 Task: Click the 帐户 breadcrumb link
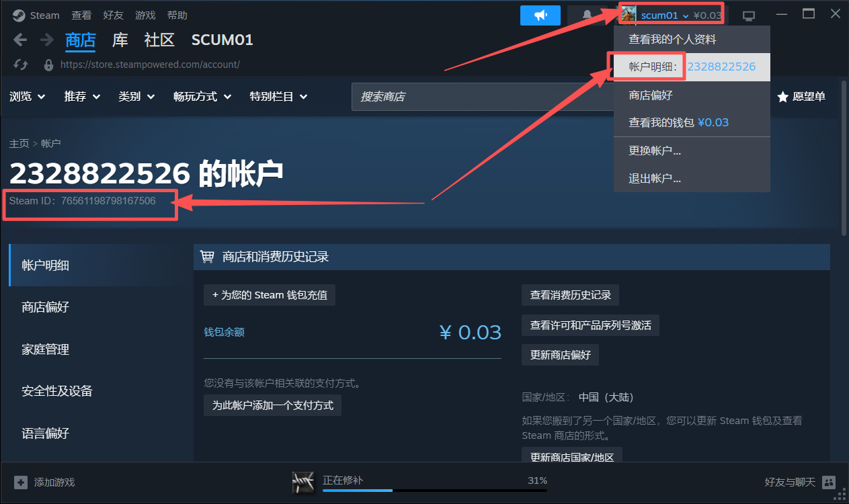point(51,143)
